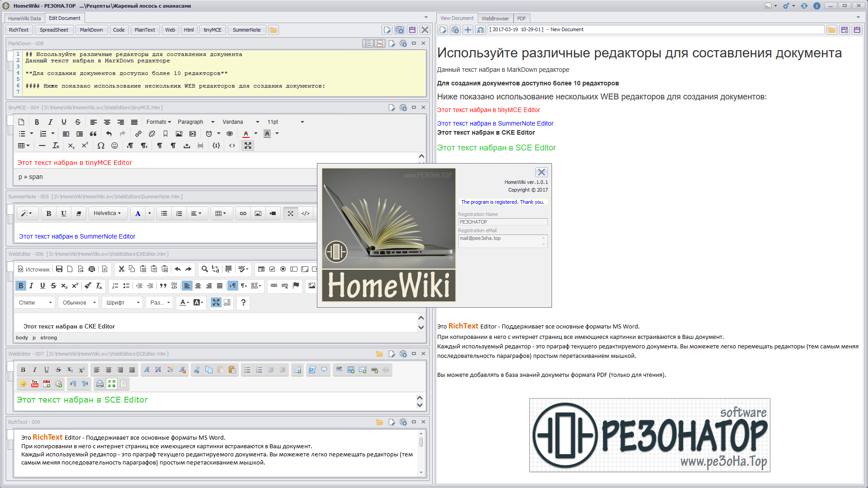Switch to the HomeWiki Data tab
Image resolution: width=868 pixels, height=488 pixels.
coord(24,19)
